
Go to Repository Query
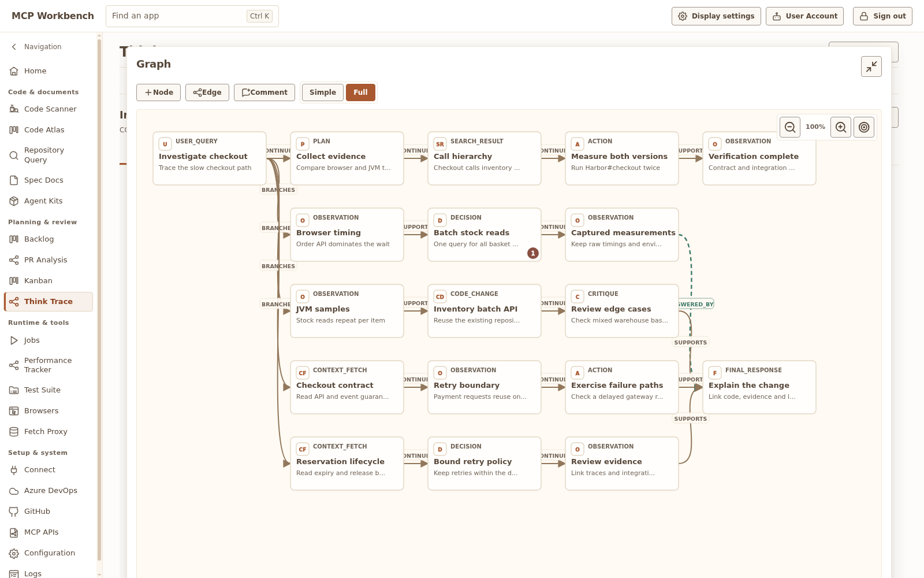click(49, 155)
